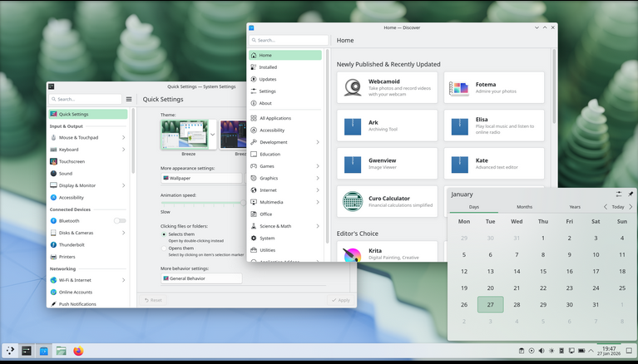Pin the calendar popup open
Screen dimensions: 638x364
click(x=631, y=194)
